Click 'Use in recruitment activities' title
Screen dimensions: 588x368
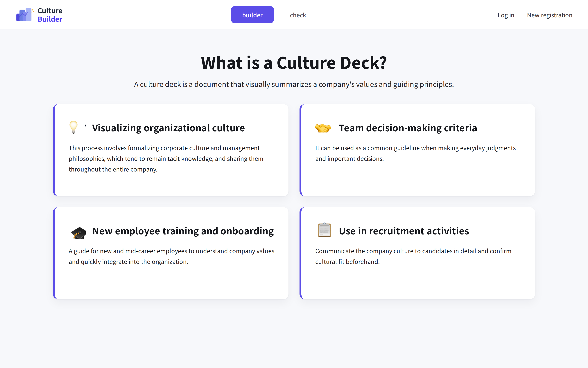click(404, 231)
